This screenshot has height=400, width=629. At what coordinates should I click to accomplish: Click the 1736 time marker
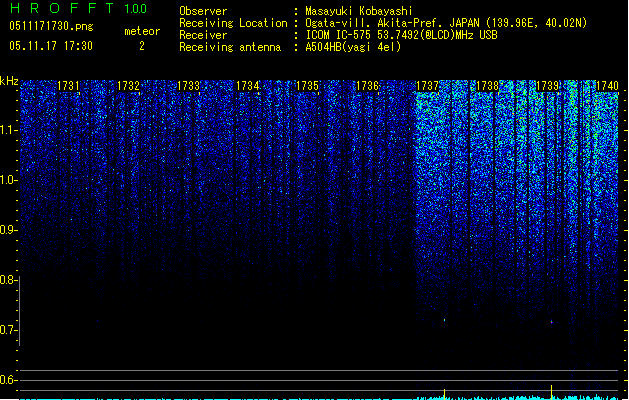(x=367, y=86)
